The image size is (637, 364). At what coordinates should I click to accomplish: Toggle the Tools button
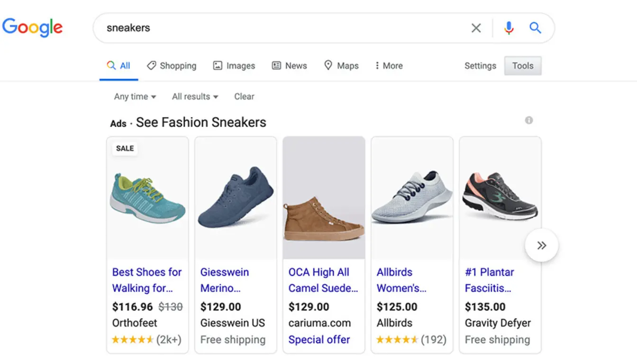(523, 66)
